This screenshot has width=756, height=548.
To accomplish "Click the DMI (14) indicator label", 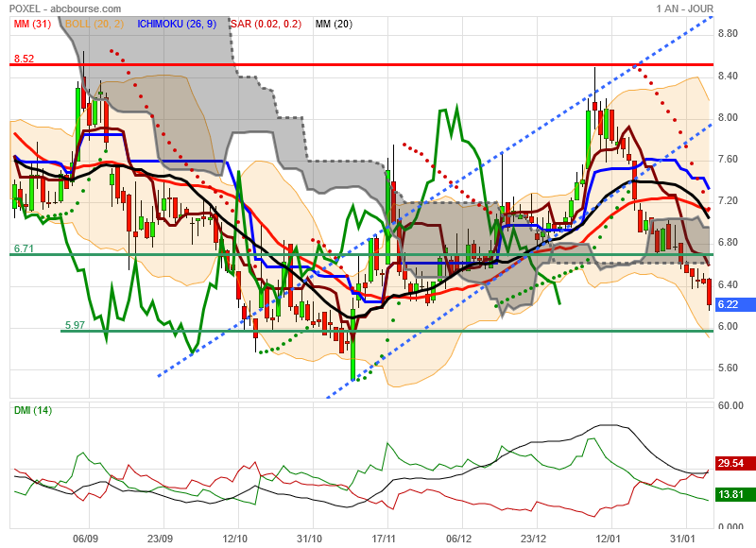I will coord(33,410).
